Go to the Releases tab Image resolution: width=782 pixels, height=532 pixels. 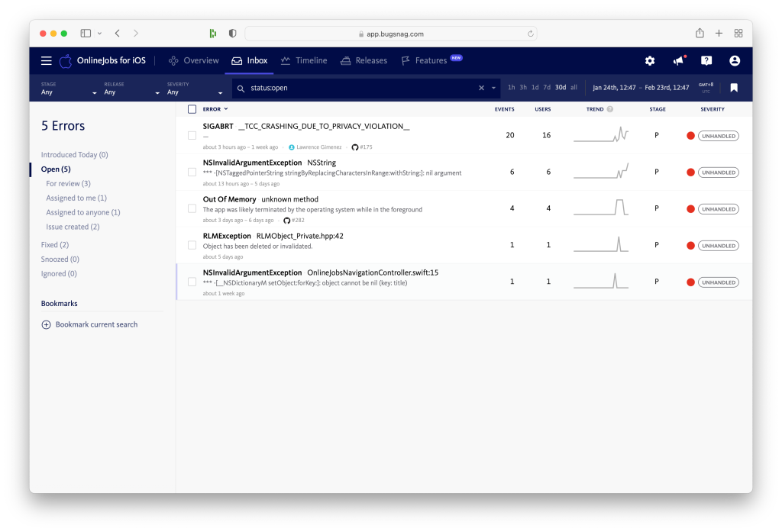364,61
